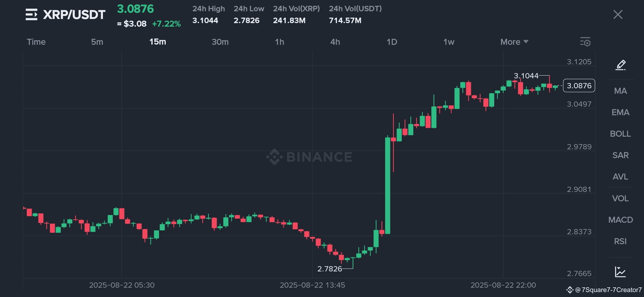Select the 1D interval tab
This screenshot has width=644, height=297.
click(392, 42)
